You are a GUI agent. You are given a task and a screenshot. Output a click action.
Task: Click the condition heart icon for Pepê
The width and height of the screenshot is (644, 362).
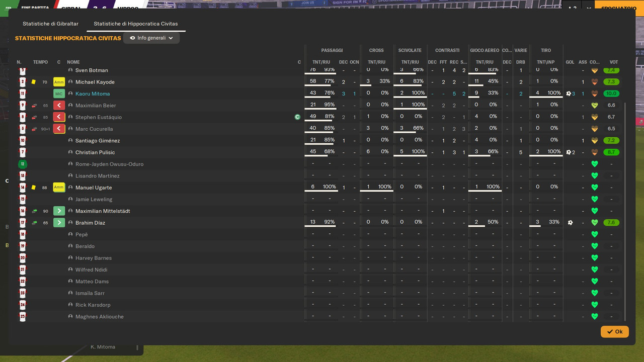(x=594, y=234)
